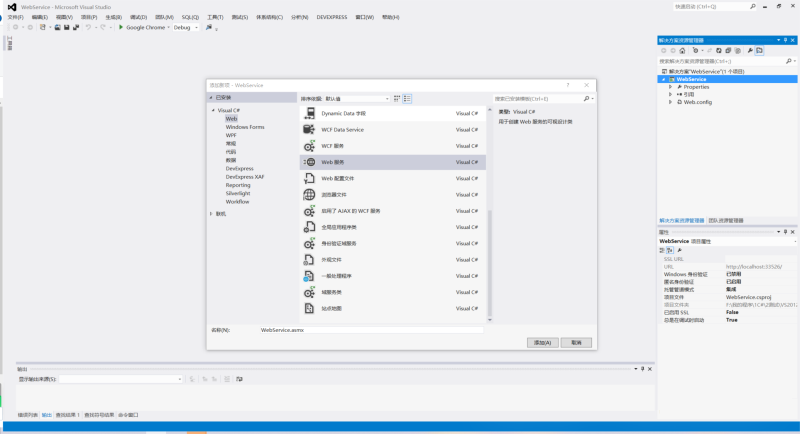Switch to the Team Explorer tab
Screen dimensions: 800x434
[x=726, y=221]
